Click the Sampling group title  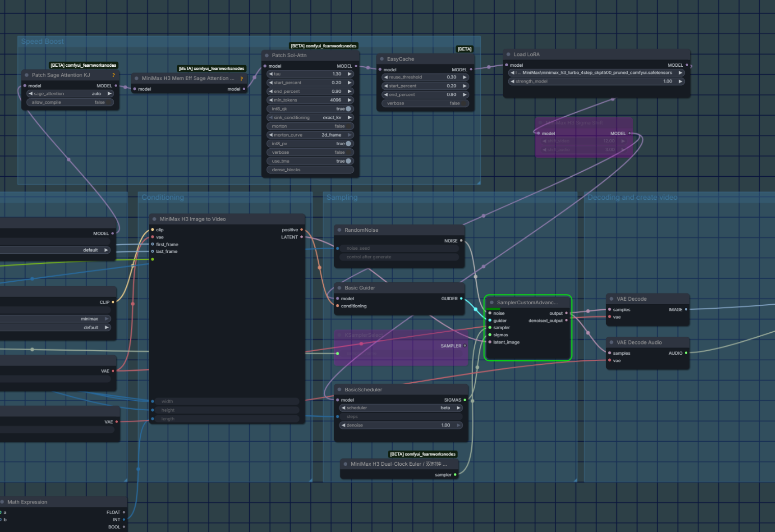point(342,197)
